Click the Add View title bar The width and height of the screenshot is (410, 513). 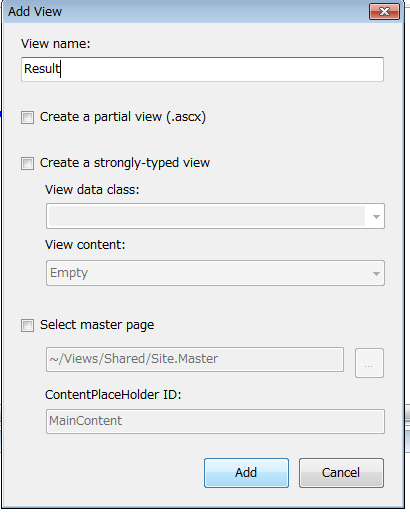[187, 12]
